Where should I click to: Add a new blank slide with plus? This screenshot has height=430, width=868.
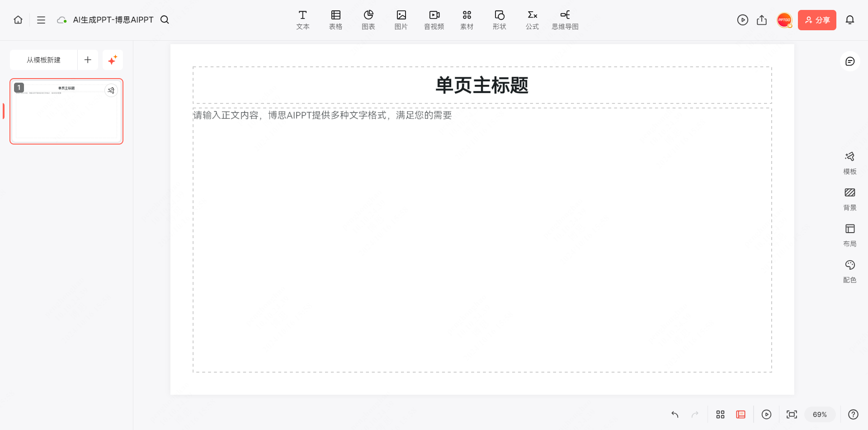click(88, 60)
